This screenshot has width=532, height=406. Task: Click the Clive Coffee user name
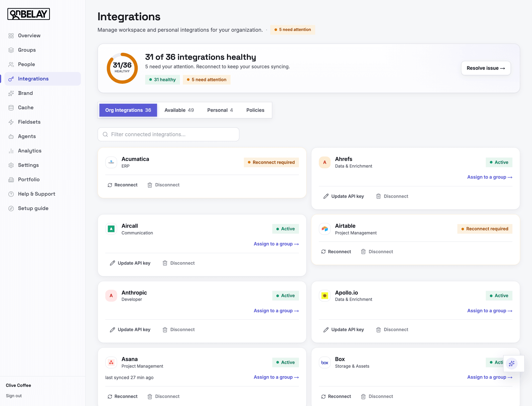[18, 385]
